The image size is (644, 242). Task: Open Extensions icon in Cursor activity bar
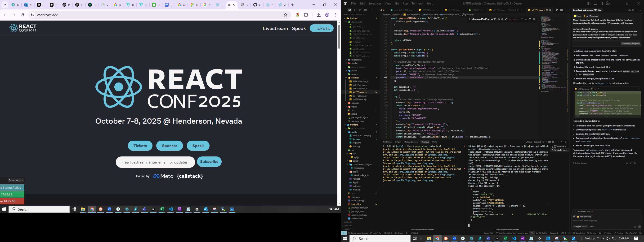[x=366, y=10]
